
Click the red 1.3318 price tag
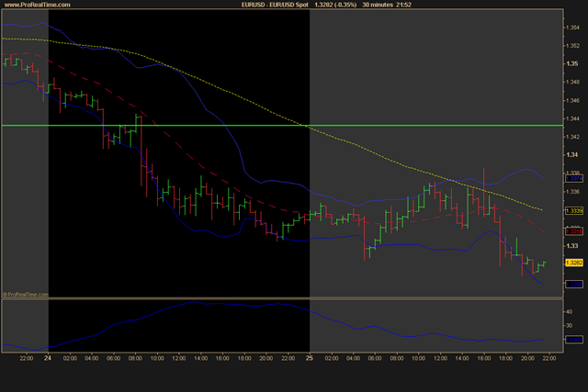(x=574, y=231)
